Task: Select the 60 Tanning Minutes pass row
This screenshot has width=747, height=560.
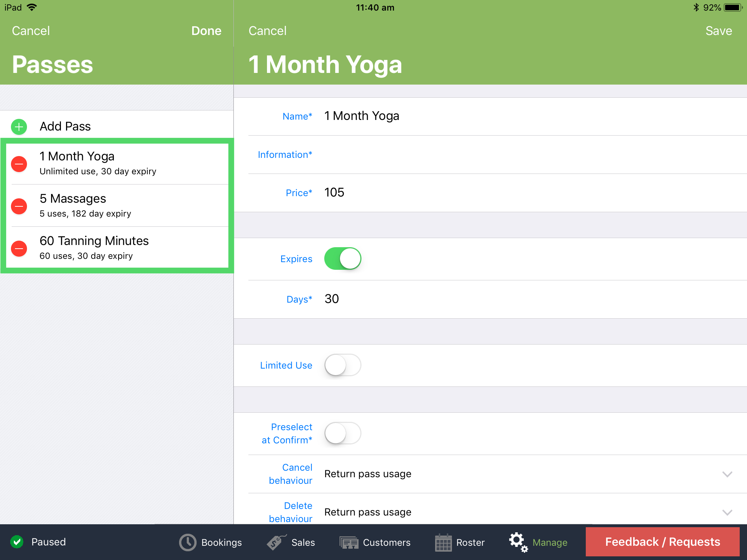Action: point(117,248)
